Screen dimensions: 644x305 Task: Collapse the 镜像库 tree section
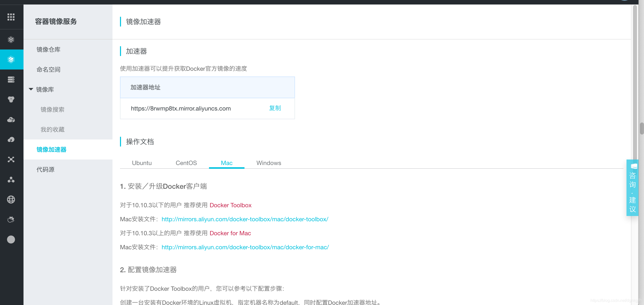tap(31, 89)
